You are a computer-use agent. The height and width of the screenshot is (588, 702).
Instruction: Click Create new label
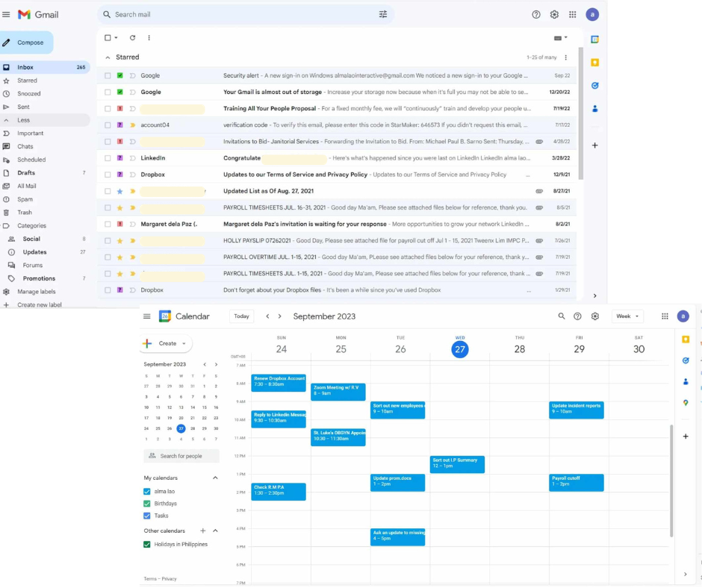click(40, 304)
